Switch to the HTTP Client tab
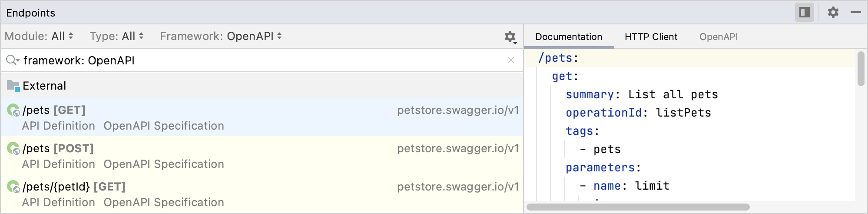 (x=651, y=37)
